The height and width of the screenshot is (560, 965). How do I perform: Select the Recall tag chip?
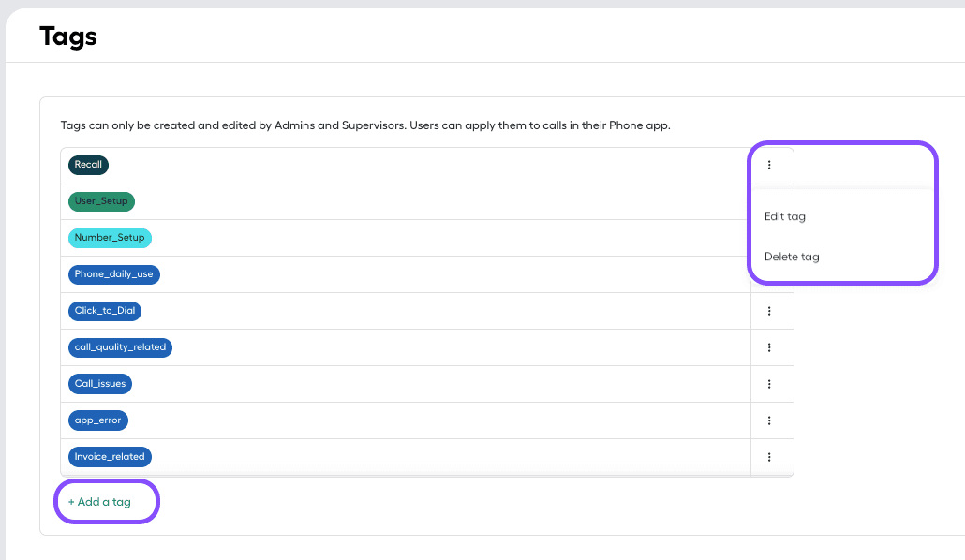87,165
